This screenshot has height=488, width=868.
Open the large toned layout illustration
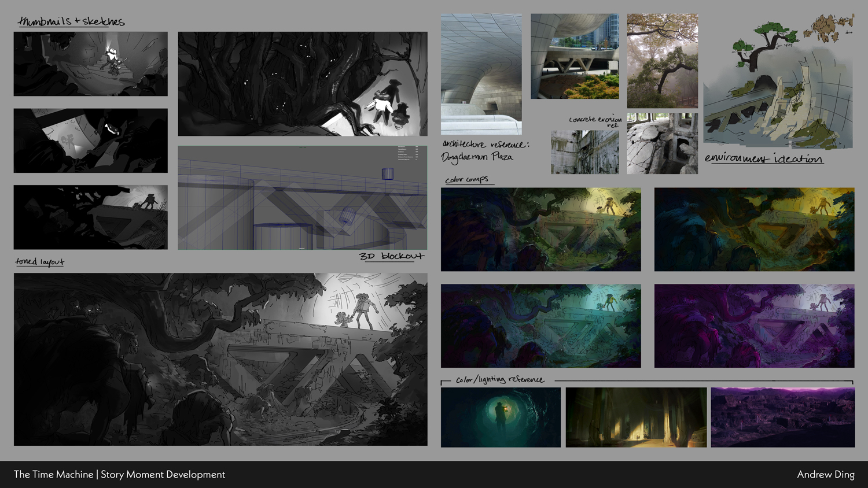point(220,359)
